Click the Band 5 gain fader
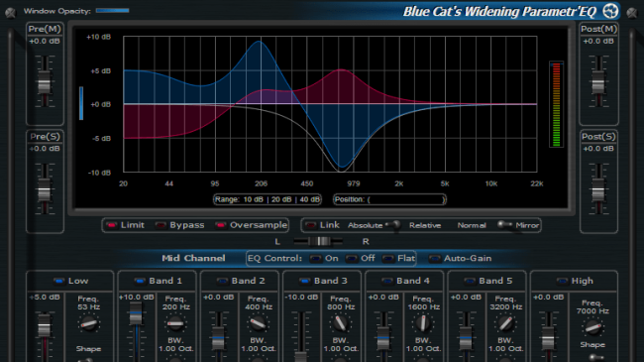This screenshot has height=362, width=644. point(466,338)
